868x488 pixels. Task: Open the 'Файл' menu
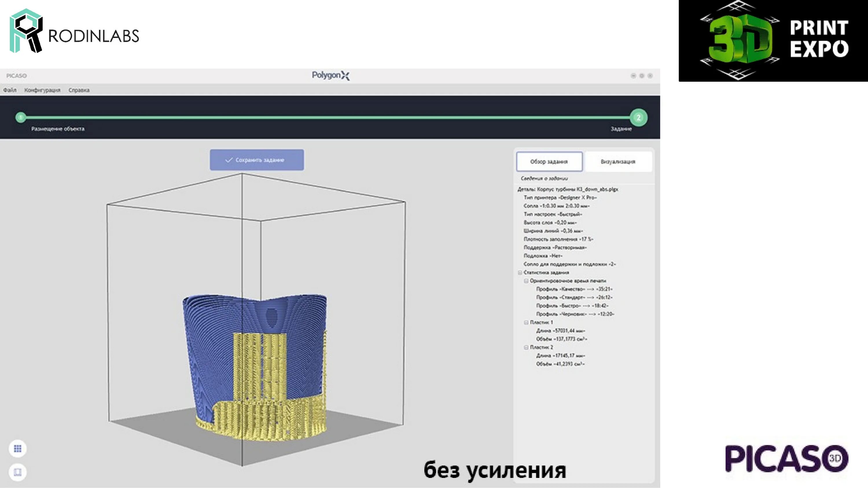(10, 90)
